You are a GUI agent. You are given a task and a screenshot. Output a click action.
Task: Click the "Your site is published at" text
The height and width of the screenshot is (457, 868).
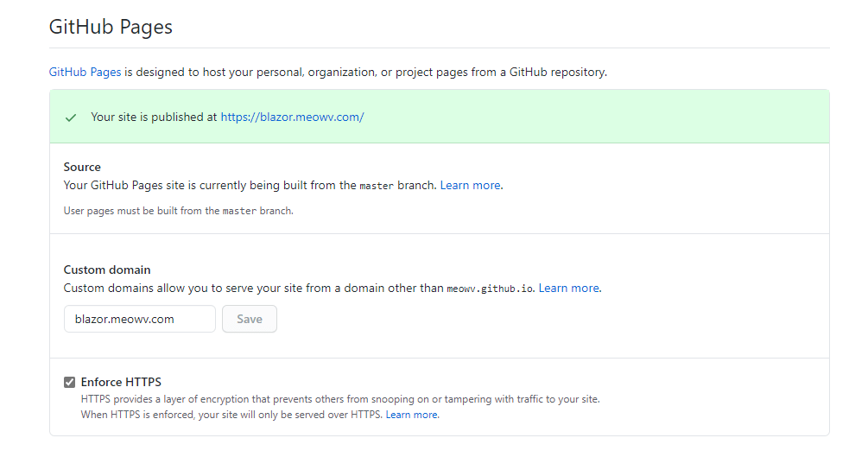(x=154, y=117)
